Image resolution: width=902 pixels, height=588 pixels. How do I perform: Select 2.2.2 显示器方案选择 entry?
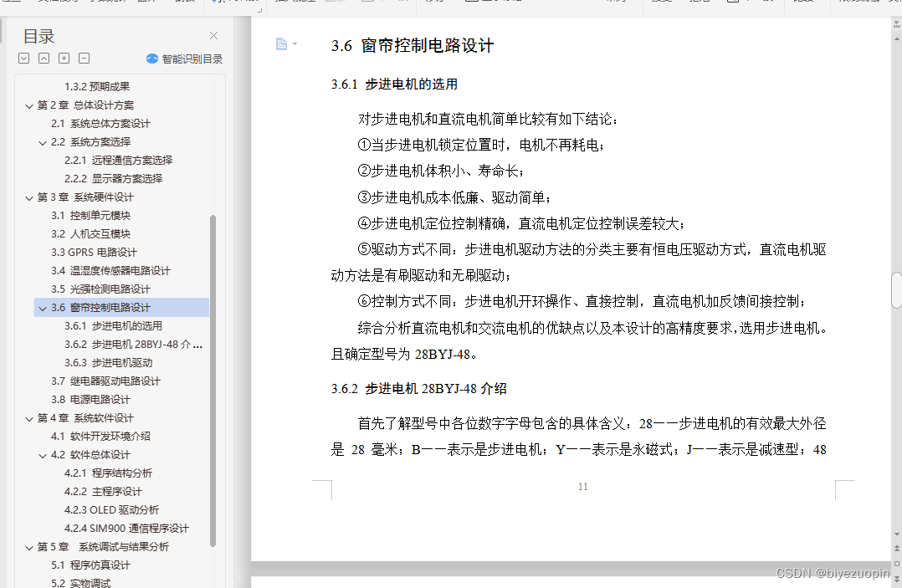point(113,179)
